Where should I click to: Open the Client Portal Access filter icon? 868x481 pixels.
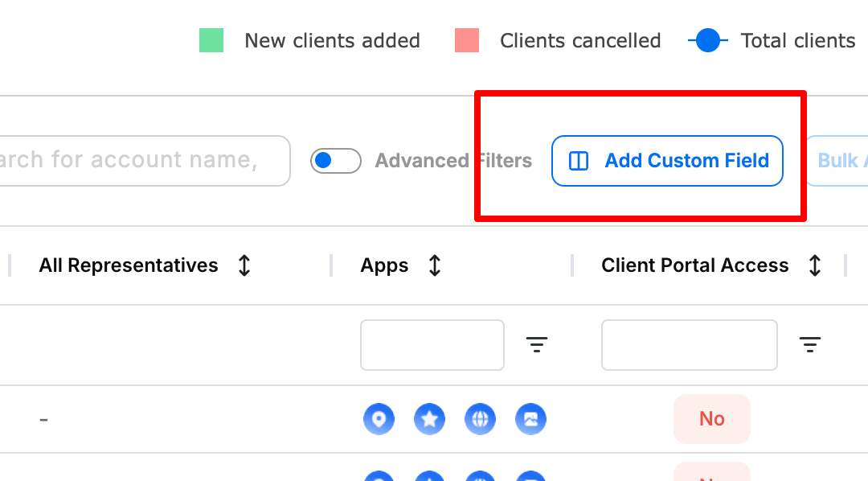(810, 345)
